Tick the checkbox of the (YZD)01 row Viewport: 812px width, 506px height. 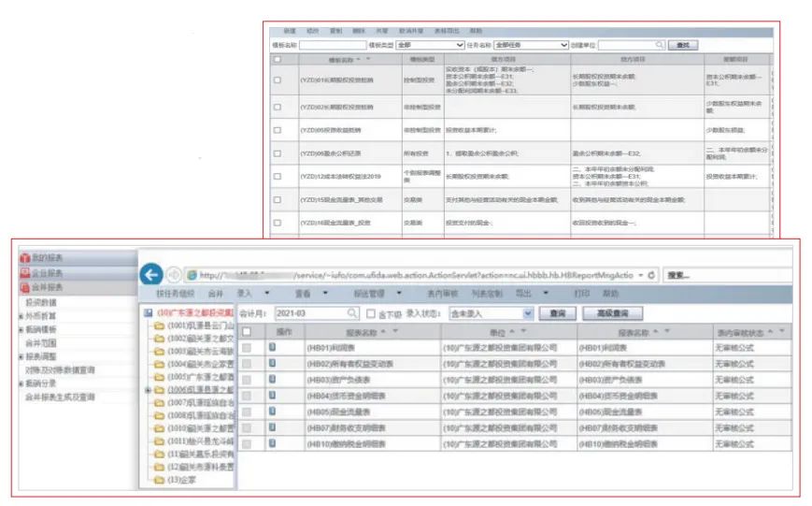tap(278, 80)
